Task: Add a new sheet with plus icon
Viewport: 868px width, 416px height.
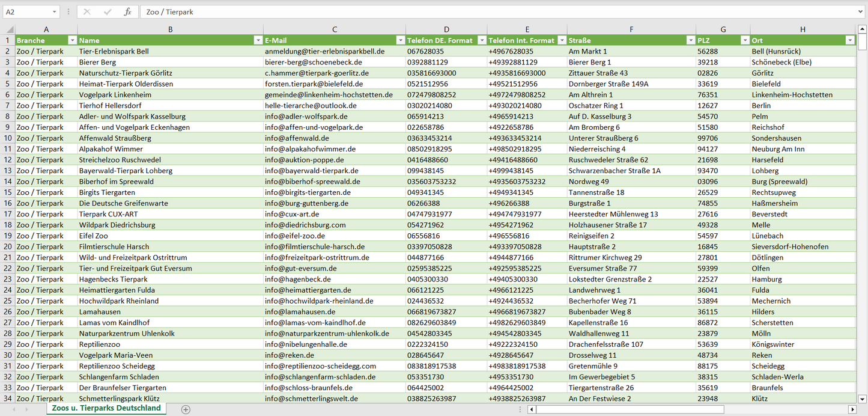Action: (x=186, y=409)
